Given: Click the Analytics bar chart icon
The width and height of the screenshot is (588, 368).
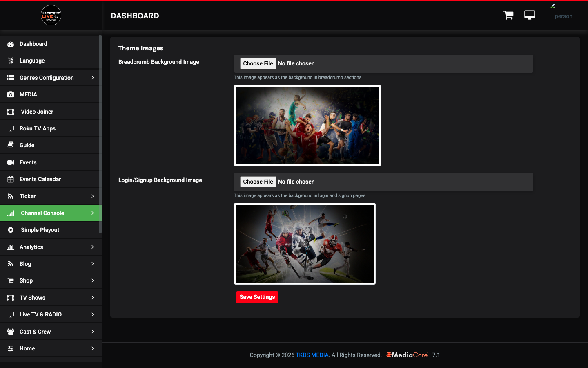Looking at the screenshot, I should 11,247.
